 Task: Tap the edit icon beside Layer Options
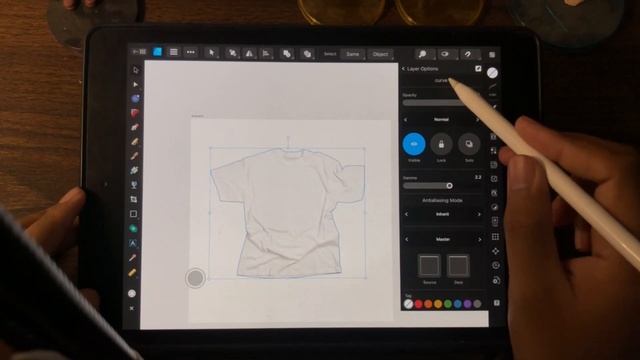(478, 69)
